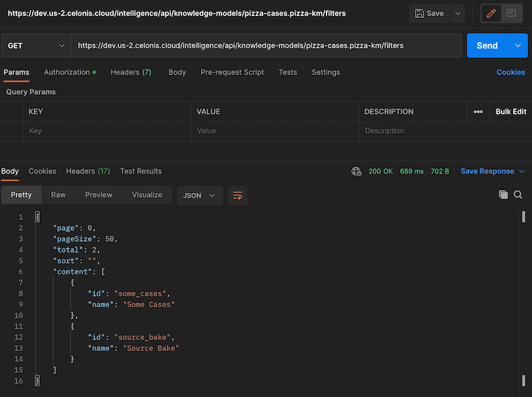
Task: Click the network status globe icon beside 200 OK
Action: pos(356,171)
